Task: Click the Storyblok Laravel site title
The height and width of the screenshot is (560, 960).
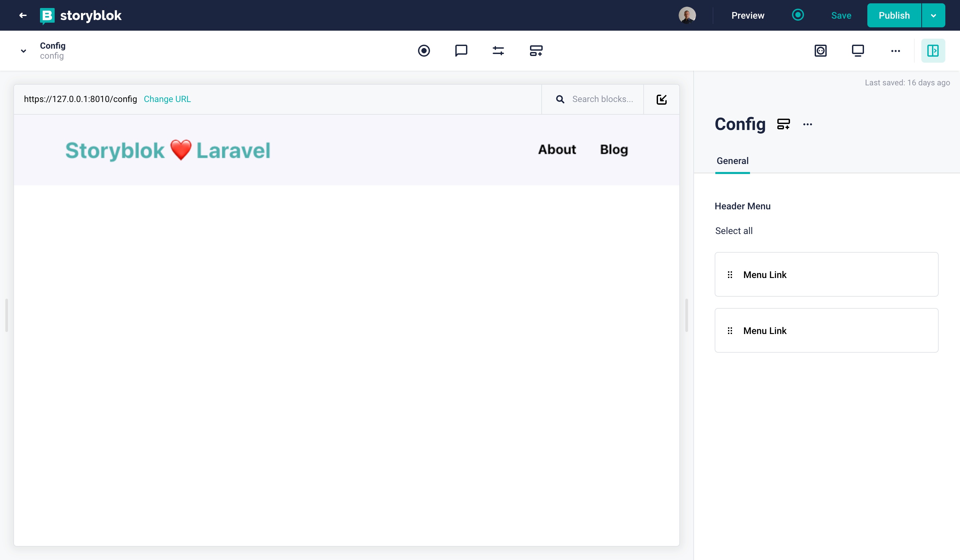Action: (168, 150)
